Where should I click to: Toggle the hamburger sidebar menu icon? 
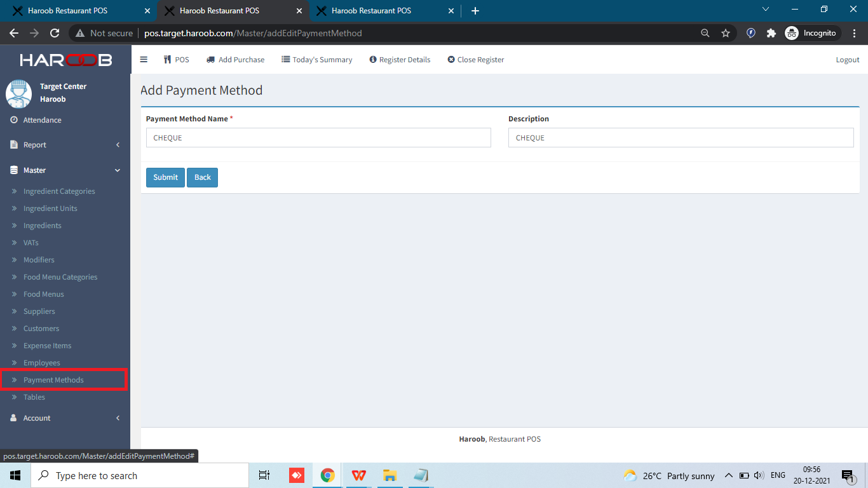pos(144,60)
